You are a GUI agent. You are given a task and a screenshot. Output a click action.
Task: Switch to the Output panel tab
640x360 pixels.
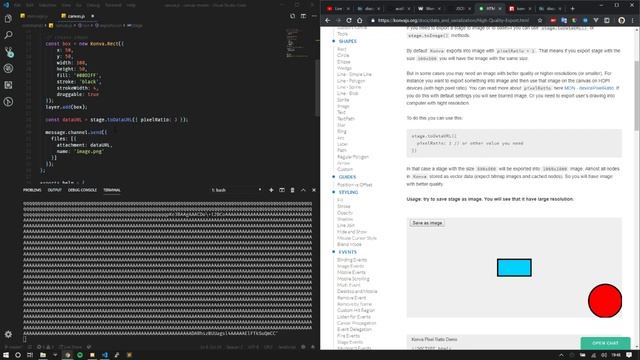point(54,190)
